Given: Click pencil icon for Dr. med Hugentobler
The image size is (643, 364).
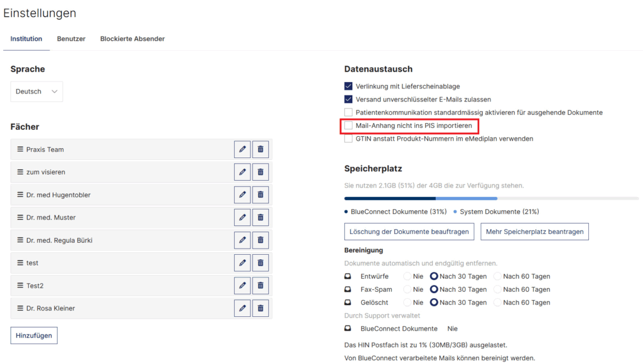Looking at the screenshot, I should pos(242,195).
